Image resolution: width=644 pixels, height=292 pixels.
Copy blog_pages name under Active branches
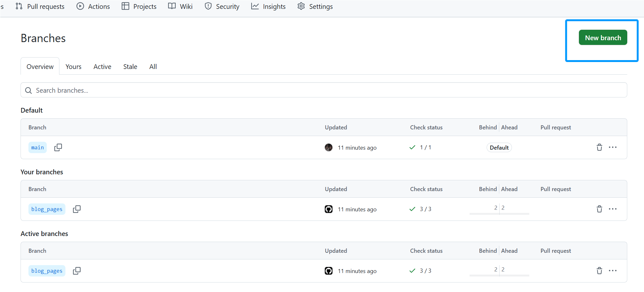pos(77,271)
